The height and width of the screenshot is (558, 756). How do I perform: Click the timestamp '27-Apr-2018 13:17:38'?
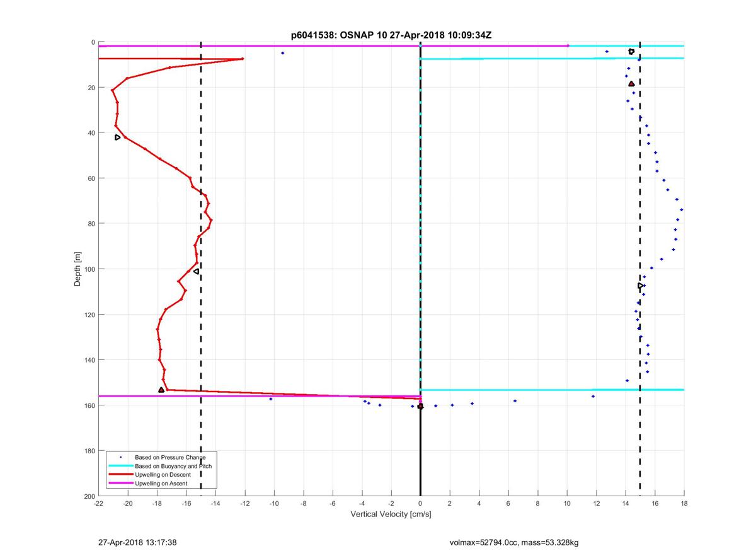[137, 542]
